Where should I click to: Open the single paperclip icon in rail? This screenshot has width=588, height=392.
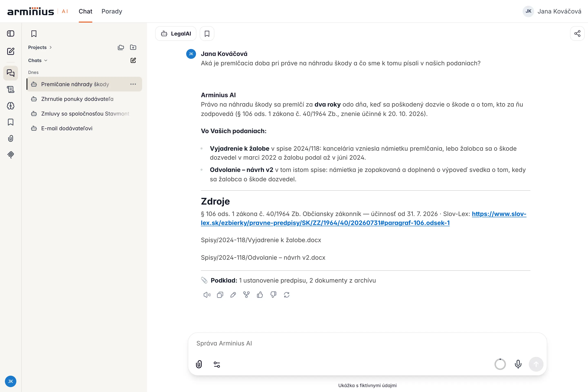pyautogui.click(x=10, y=138)
